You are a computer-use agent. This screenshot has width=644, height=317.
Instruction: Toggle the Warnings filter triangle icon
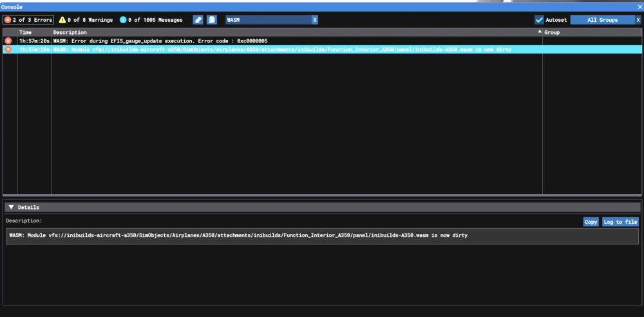pyautogui.click(x=62, y=20)
